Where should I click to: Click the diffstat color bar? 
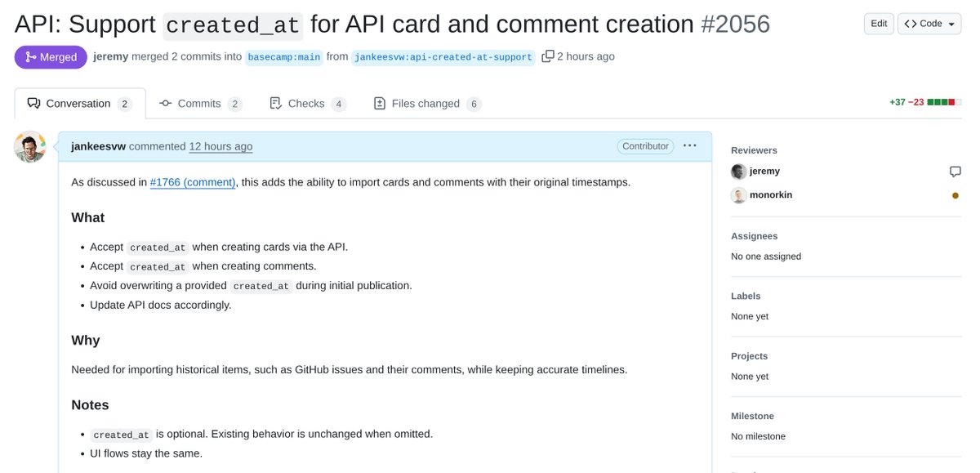(x=944, y=103)
